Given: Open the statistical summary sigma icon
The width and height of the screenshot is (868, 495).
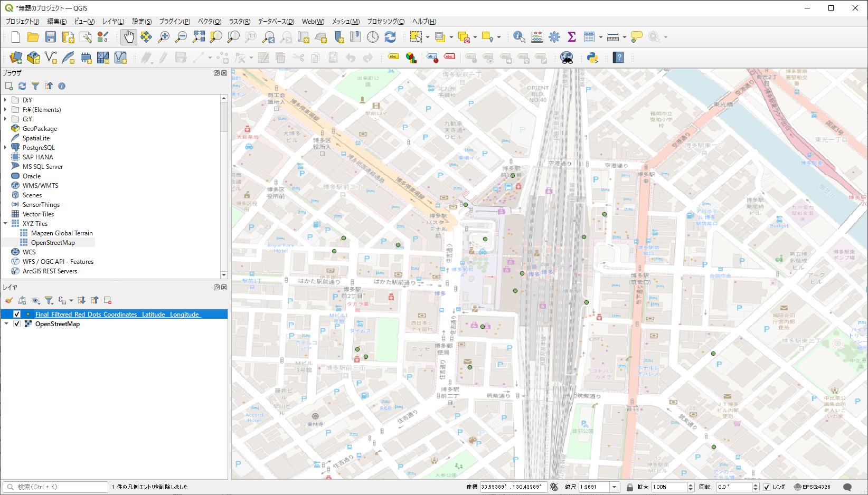Looking at the screenshot, I should click(571, 37).
